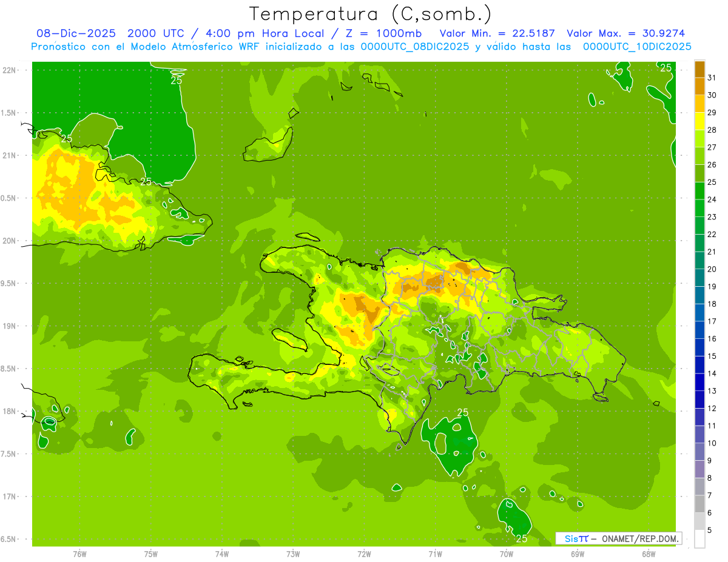The height and width of the screenshot is (562, 728).
Task: Select the brown legend swatch above 31
Action: tap(699, 69)
